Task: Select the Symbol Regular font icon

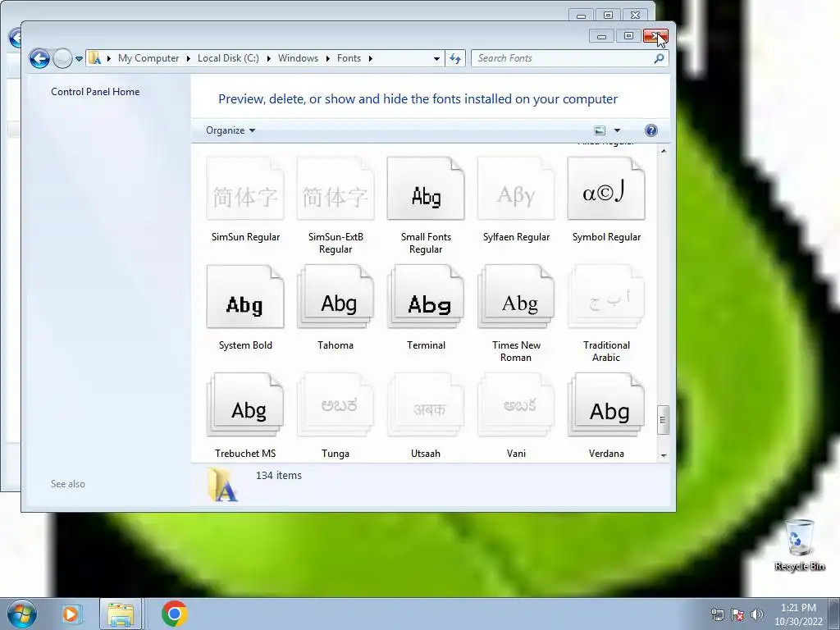Action: (606, 189)
